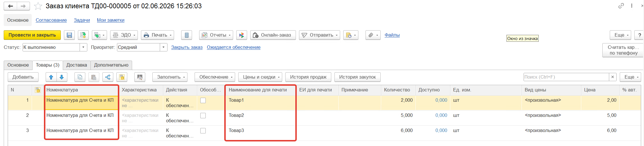Viewport: 644px width, 146px height.
Task: Copy selected rows icon in table toolbar
Action: (x=80, y=77)
